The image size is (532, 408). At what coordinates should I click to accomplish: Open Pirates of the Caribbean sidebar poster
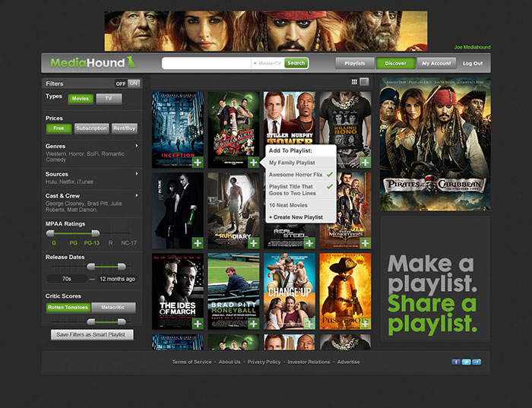click(435, 144)
